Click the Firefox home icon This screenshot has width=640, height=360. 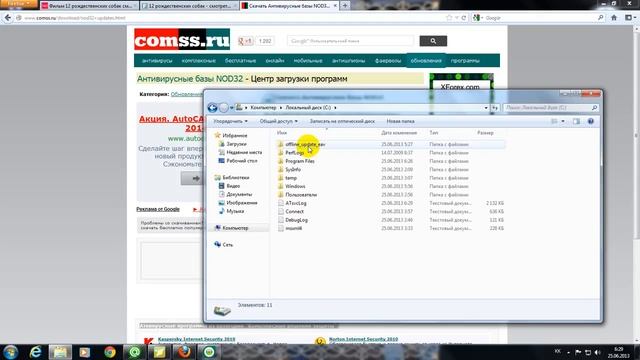[x=614, y=18]
